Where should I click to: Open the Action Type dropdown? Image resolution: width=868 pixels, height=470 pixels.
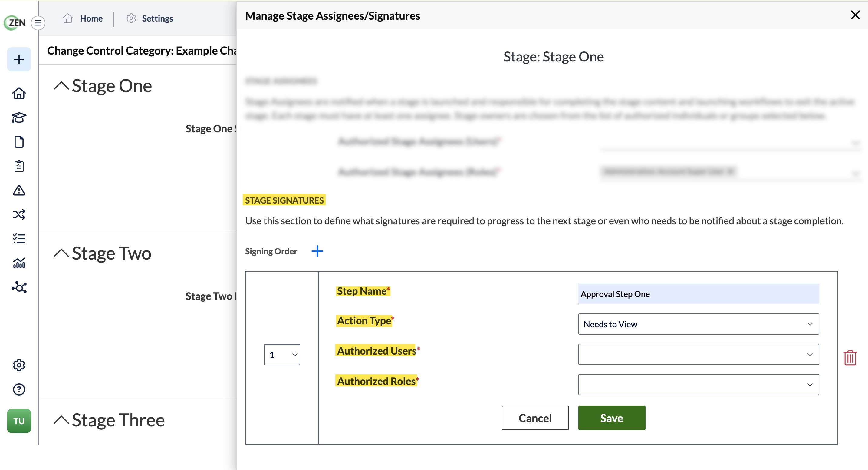(x=699, y=324)
